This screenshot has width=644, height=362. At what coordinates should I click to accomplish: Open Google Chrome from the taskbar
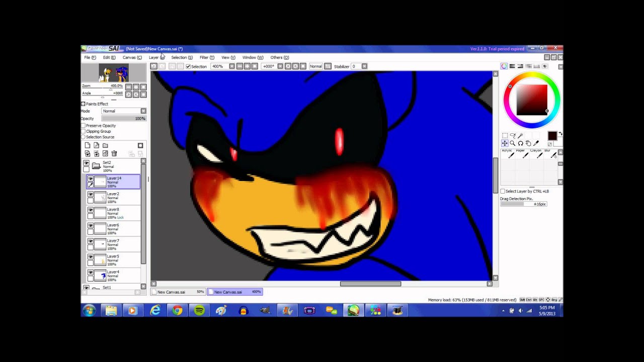coord(177,311)
